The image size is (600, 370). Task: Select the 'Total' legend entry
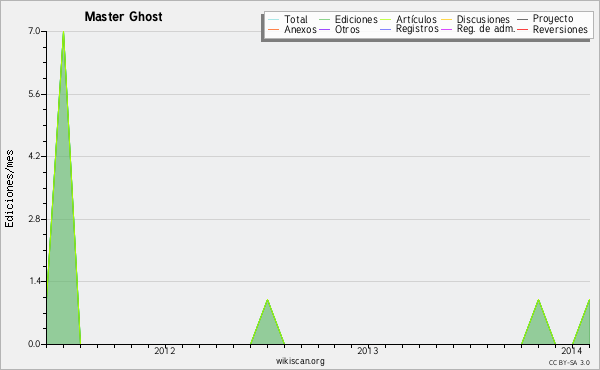point(296,19)
